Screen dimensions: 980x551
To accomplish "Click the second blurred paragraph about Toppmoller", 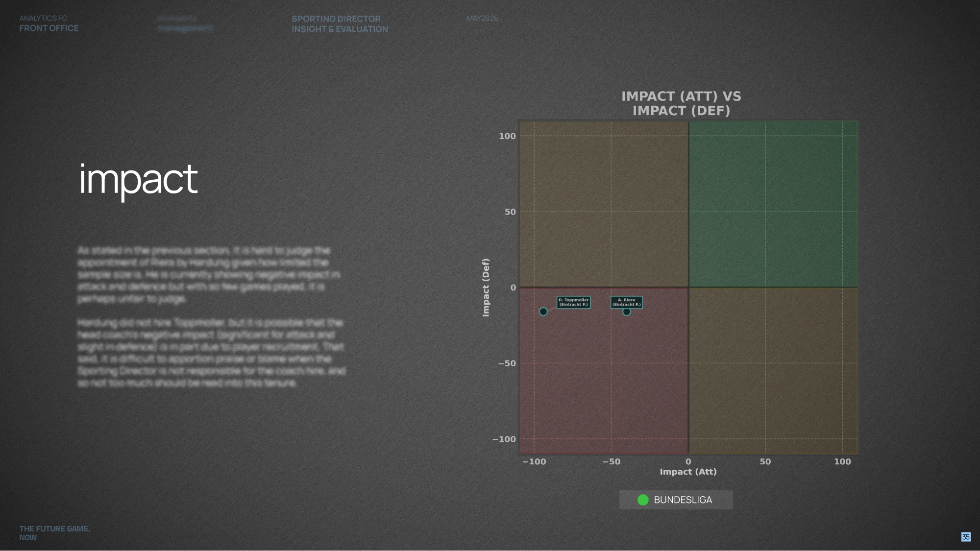I will pyautogui.click(x=211, y=353).
